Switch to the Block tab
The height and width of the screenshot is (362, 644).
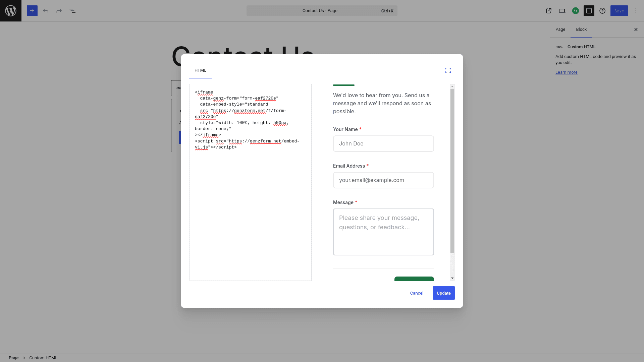pyautogui.click(x=581, y=29)
